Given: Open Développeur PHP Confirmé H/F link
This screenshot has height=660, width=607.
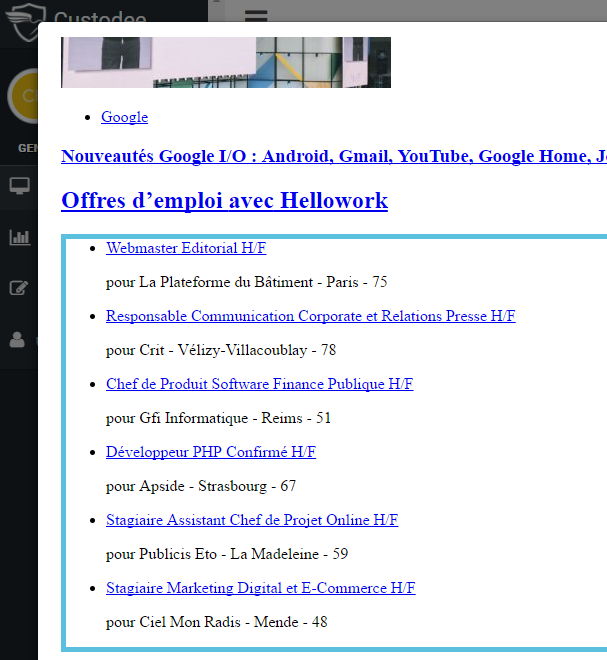Looking at the screenshot, I should 211,452.
